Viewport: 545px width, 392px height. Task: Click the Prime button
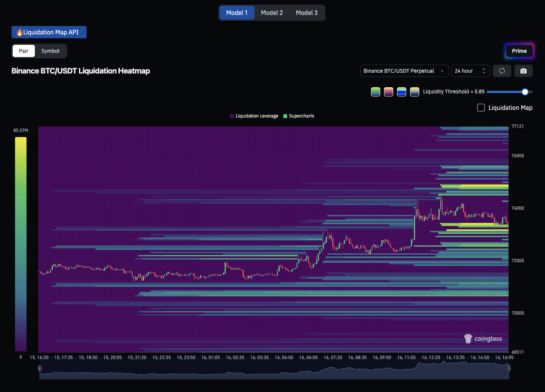519,51
